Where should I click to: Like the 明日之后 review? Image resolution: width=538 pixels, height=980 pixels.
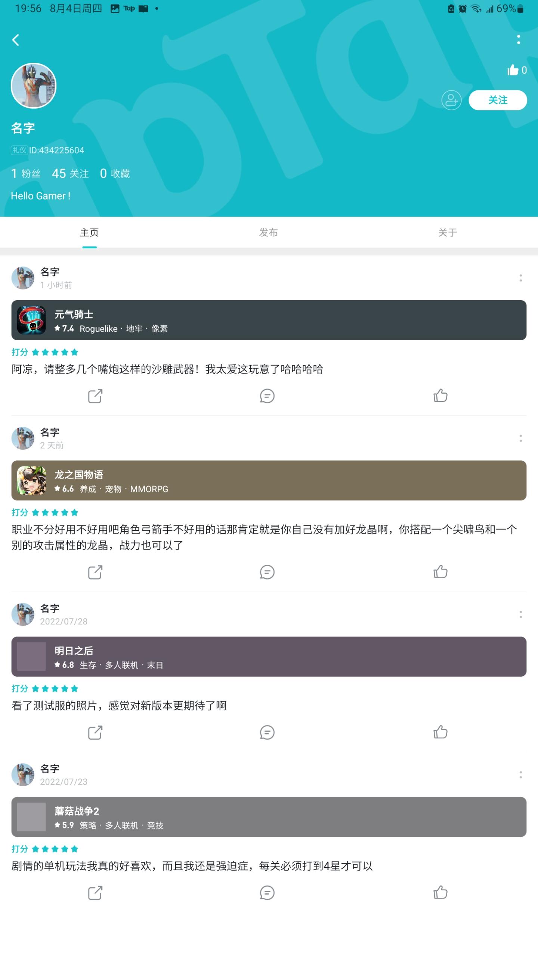click(x=440, y=732)
